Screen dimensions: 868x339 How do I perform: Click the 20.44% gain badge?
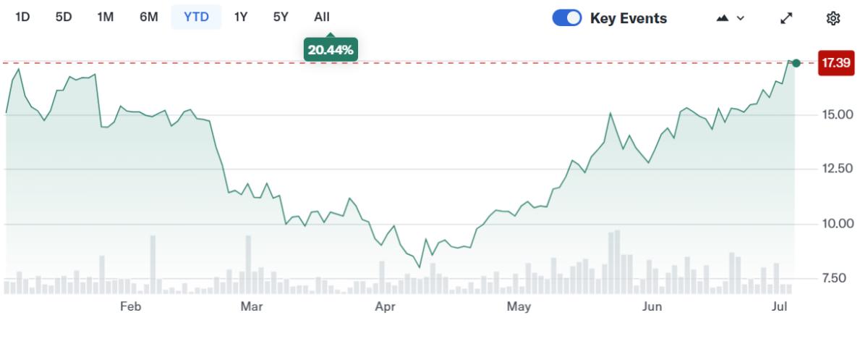330,49
